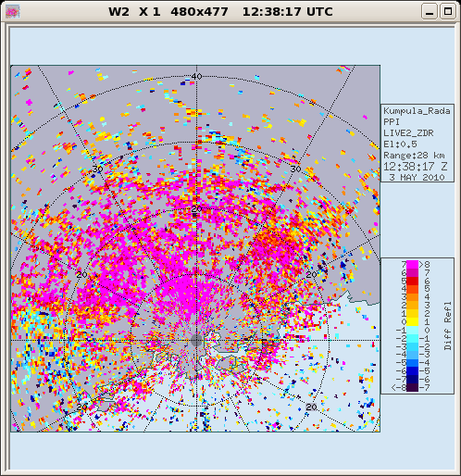
Task: Select the 3 MAY 2010 date line
Action: (x=417, y=178)
